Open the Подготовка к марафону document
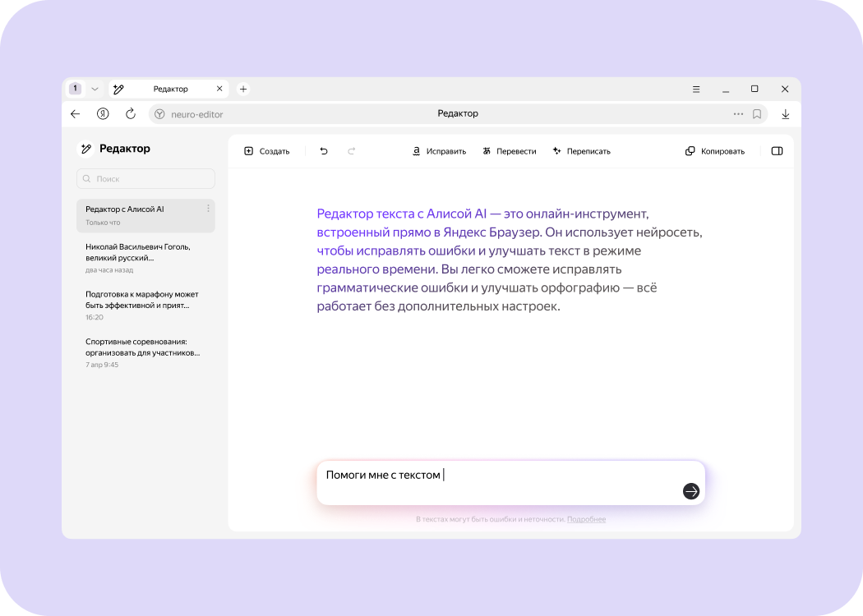 pos(145,306)
